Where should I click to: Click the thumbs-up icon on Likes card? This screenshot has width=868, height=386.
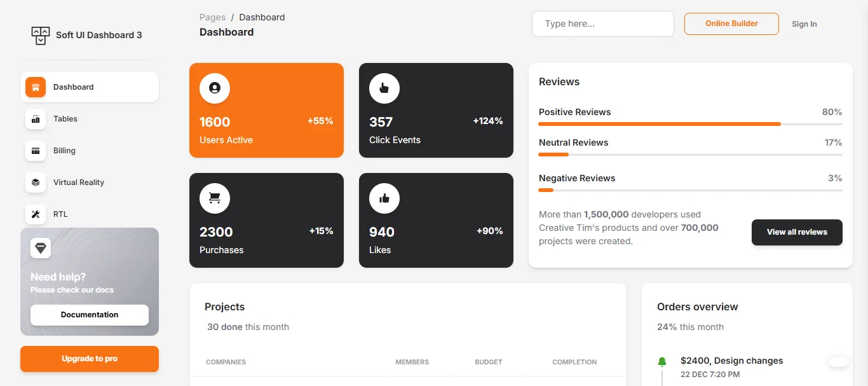(384, 198)
